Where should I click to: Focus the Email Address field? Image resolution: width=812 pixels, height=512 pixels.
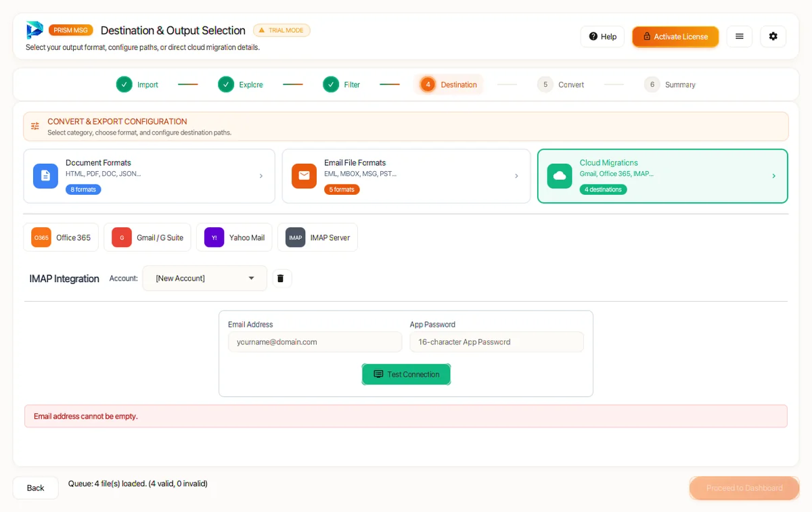click(x=315, y=342)
